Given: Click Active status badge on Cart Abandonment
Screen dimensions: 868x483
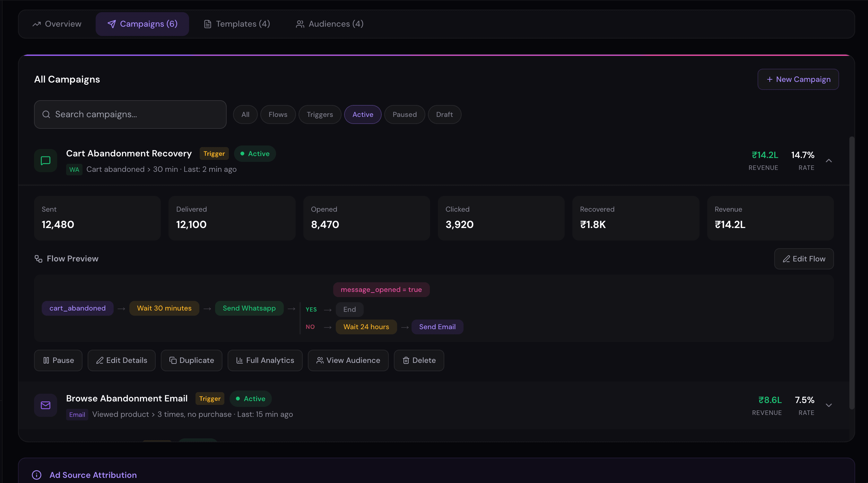Looking at the screenshot, I should (x=255, y=154).
